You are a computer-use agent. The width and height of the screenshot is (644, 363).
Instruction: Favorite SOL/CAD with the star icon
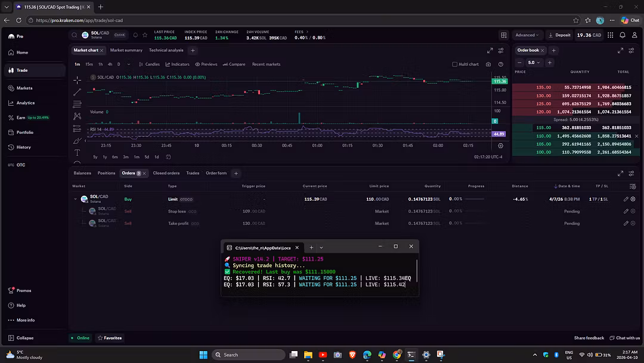[x=145, y=35]
